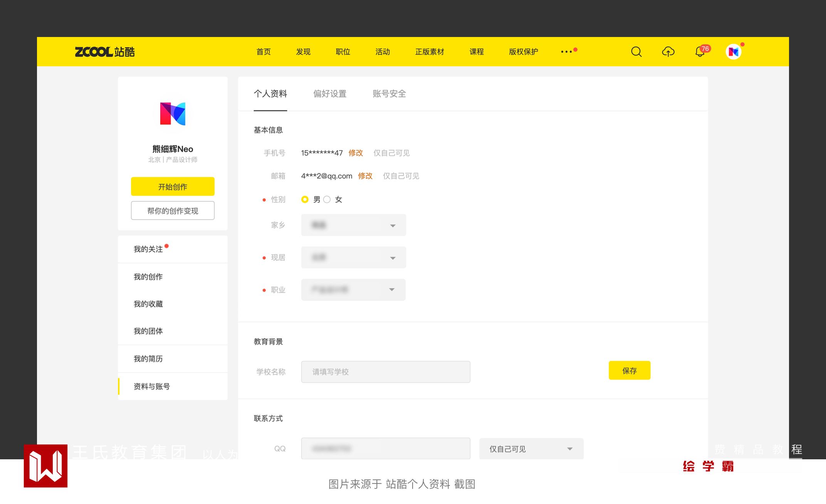
Task: Click the search magnifier icon
Action: coord(636,52)
